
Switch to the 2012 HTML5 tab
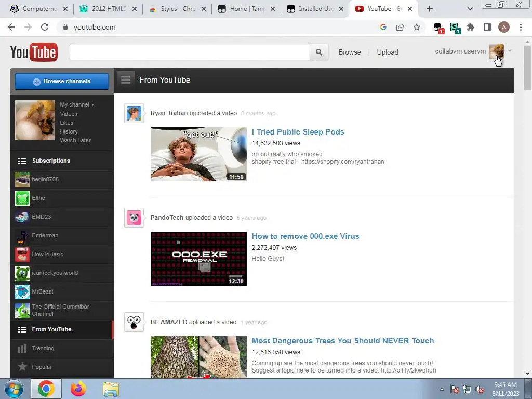pyautogui.click(x=108, y=9)
